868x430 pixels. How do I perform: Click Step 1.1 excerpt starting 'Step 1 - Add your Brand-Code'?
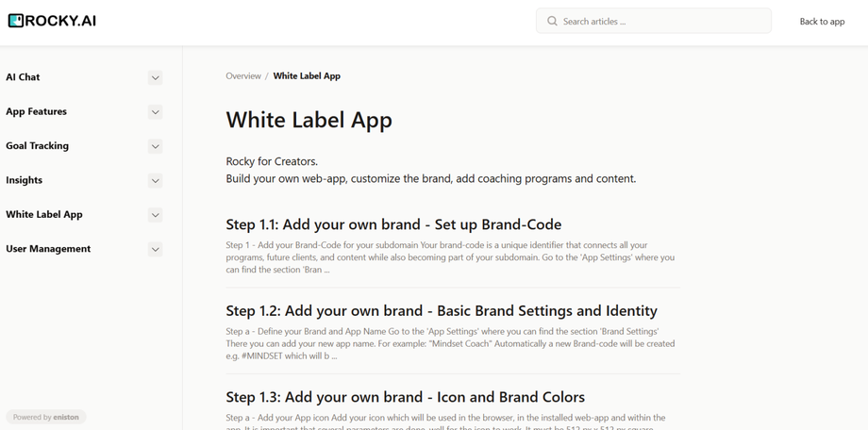(450, 257)
